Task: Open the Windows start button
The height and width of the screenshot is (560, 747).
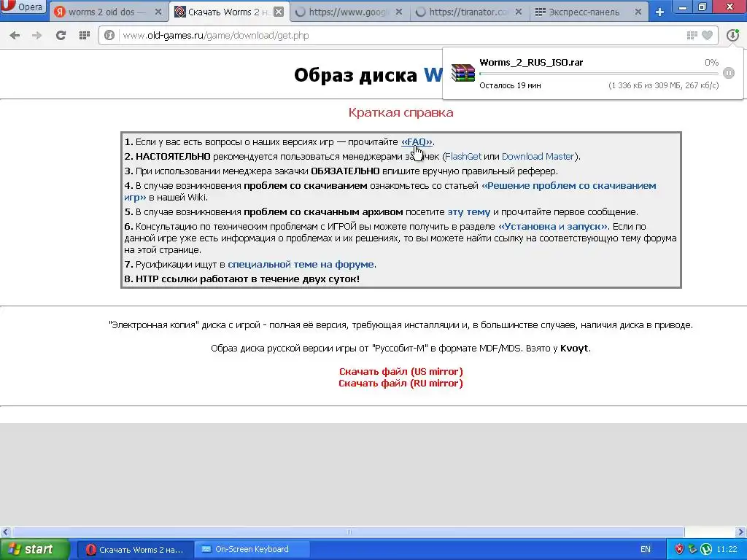Action: 35,549
